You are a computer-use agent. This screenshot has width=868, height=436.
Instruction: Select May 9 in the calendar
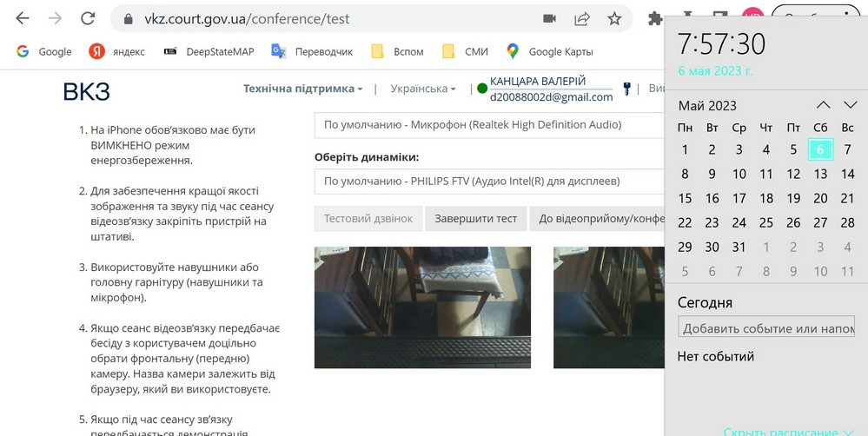point(712,174)
